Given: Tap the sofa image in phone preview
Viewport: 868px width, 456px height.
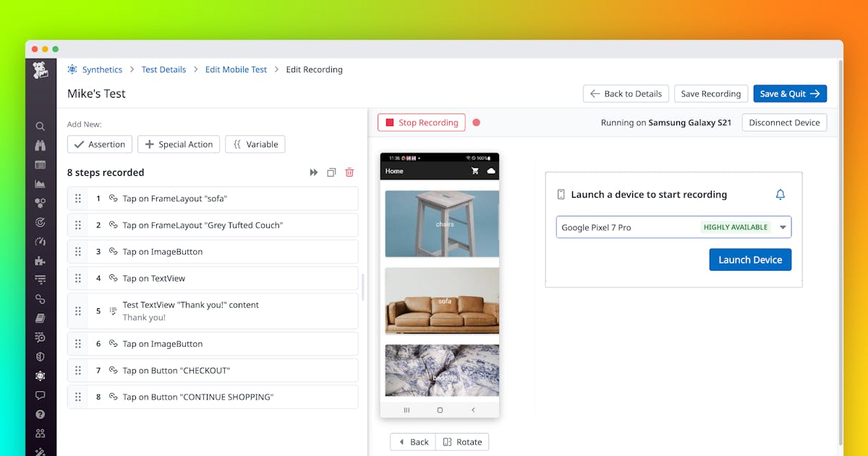Looking at the screenshot, I should [x=442, y=300].
